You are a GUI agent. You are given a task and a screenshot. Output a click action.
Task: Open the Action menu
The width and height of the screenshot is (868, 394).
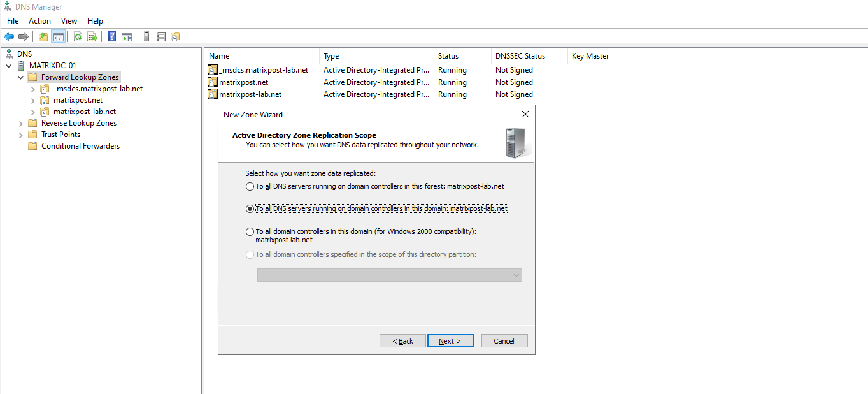point(39,21)
